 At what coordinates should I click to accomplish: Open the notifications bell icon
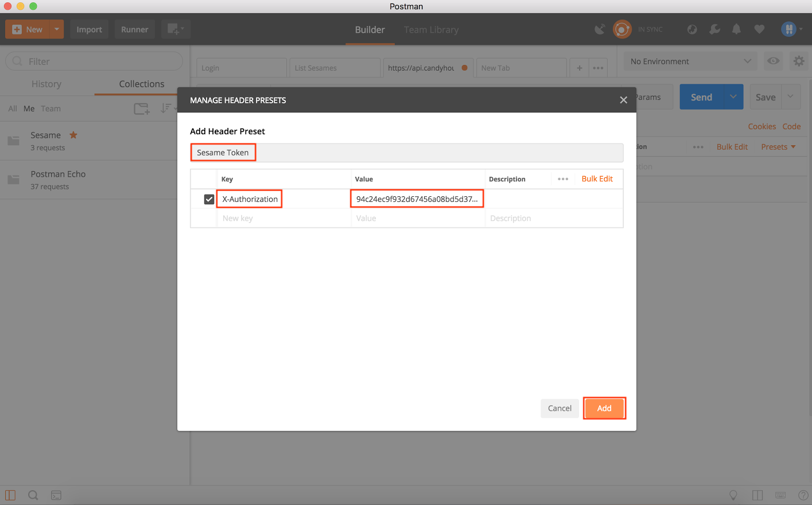pyautogui.click(x=736, y=29)
